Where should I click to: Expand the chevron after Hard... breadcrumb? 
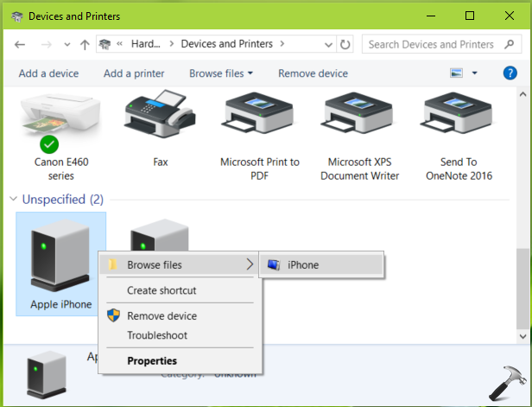(171, 44)
